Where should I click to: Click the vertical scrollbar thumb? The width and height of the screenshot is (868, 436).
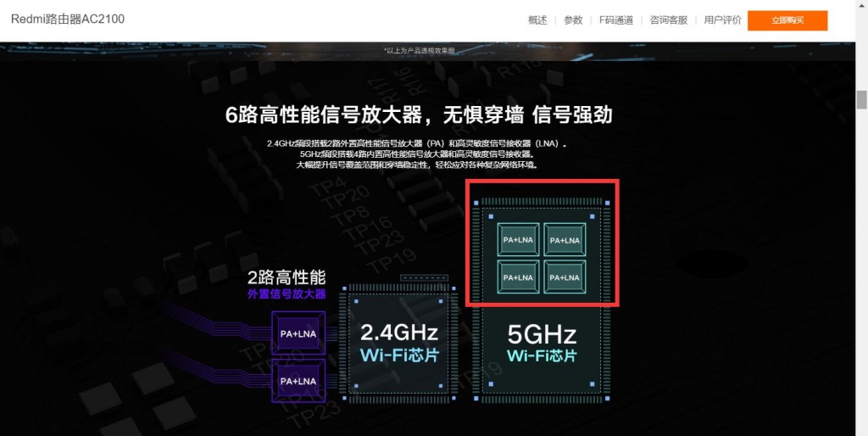click(861, 101)
